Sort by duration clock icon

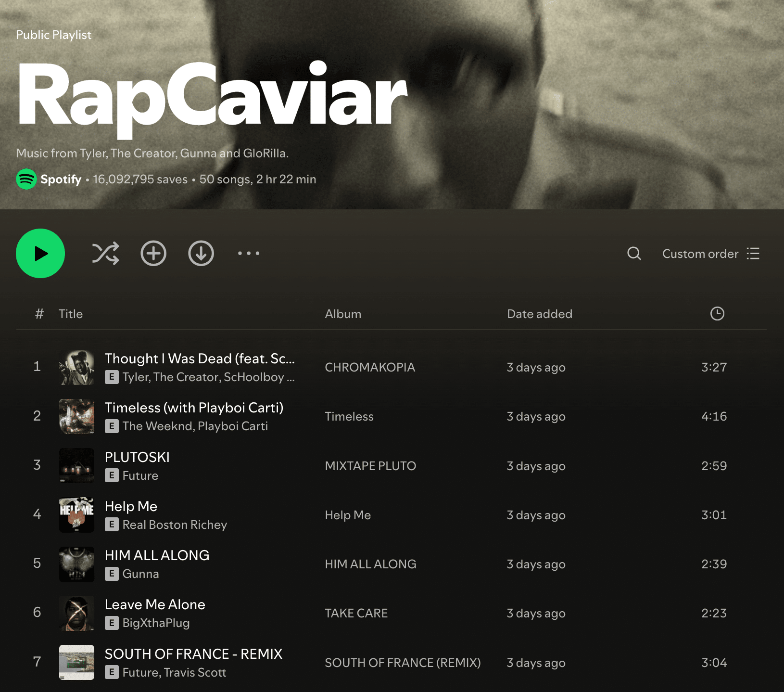(717, 314)
